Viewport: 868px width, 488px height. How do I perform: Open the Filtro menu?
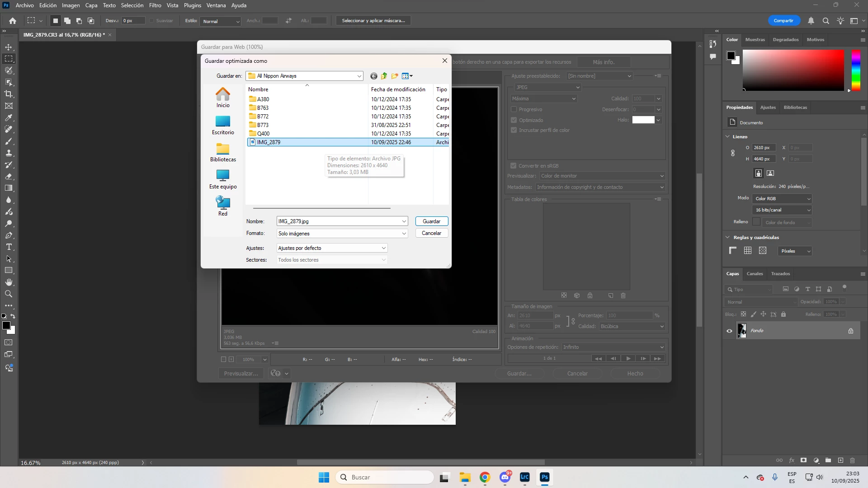[x=155, y=5]
